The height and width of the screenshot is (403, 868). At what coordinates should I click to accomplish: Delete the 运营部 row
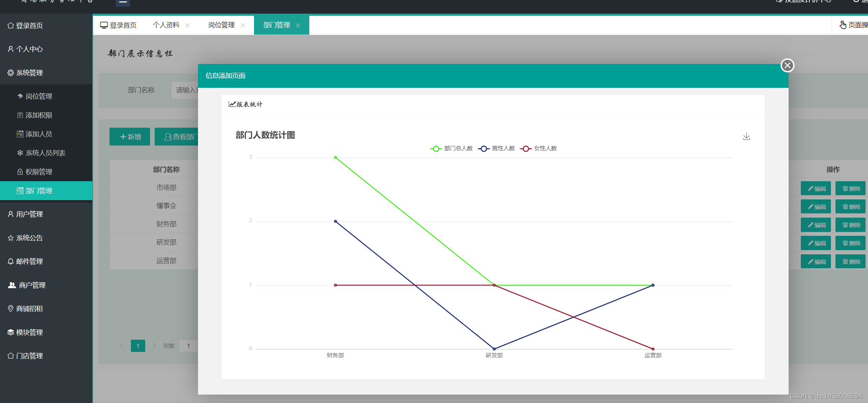851,262
